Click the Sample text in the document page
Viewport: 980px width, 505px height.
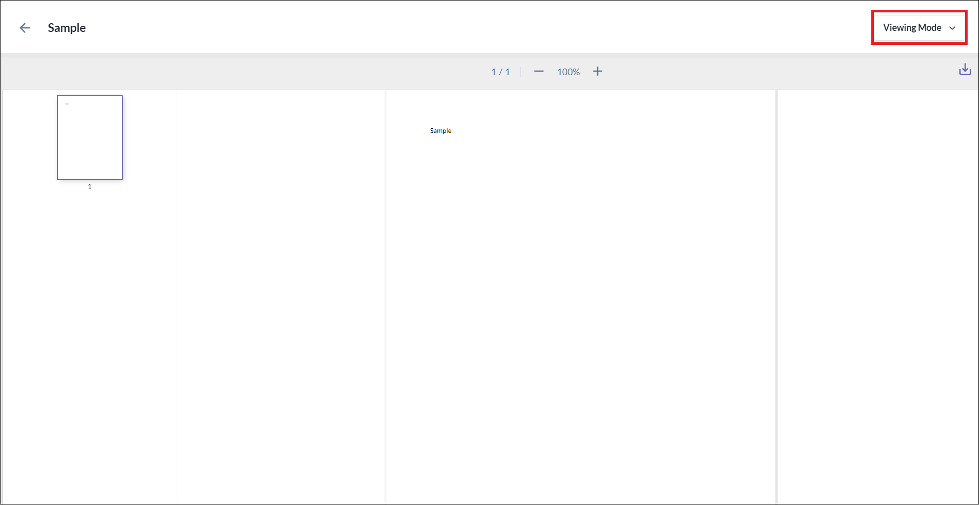[x=441, y=131]
